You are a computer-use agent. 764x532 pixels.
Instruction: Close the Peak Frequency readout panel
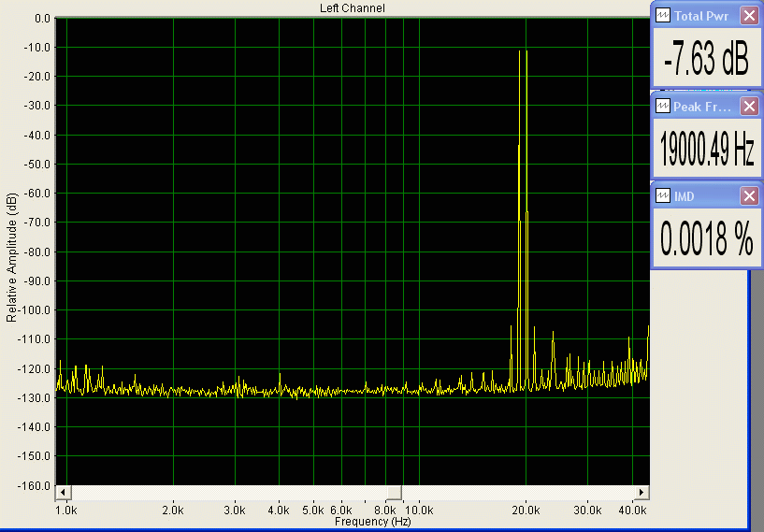click(749, 106)
